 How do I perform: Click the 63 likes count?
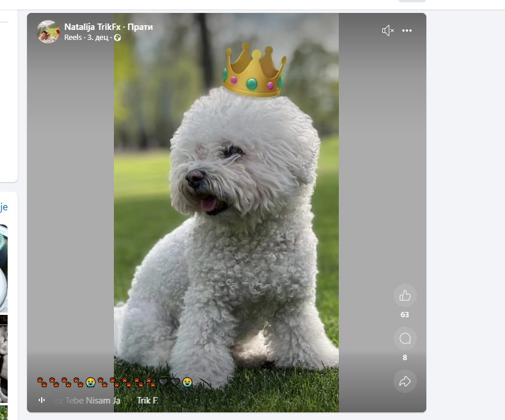tap(405, 315)
